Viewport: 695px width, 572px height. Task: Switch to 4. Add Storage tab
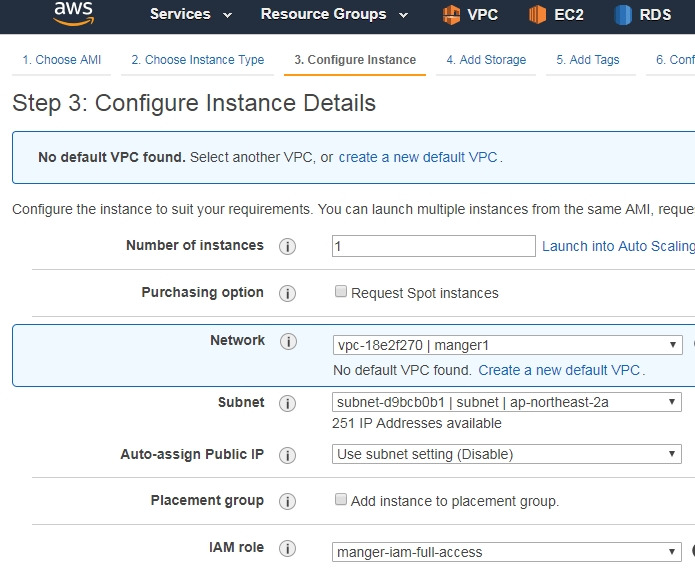click(x=486, y=60)
